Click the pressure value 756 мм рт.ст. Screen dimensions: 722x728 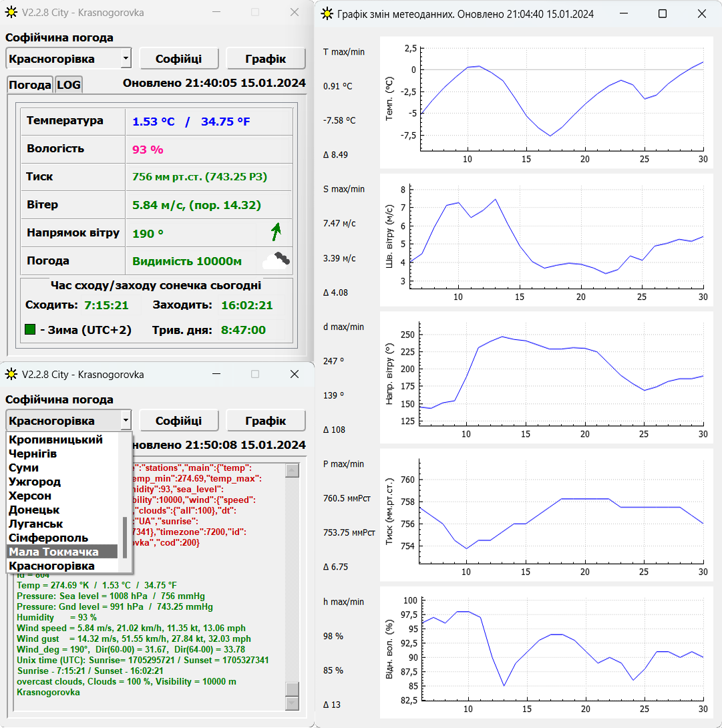pyautogui.click(x=167, y=177)
